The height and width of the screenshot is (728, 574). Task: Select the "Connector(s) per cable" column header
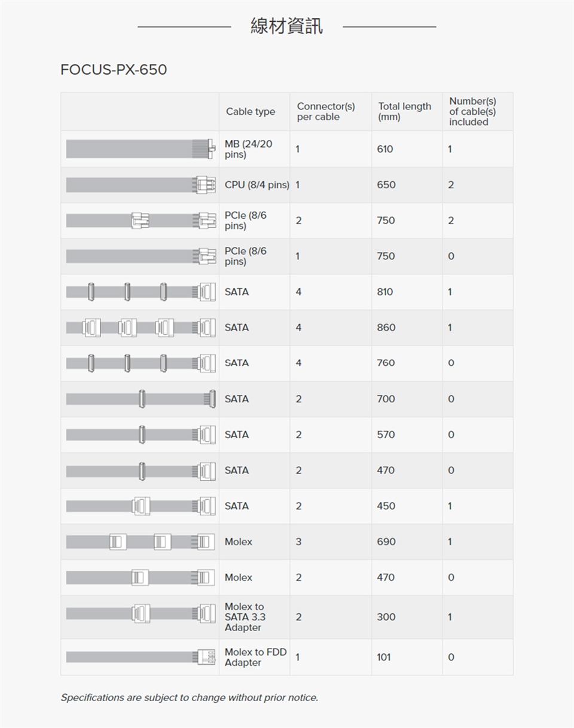pos(326,112)
